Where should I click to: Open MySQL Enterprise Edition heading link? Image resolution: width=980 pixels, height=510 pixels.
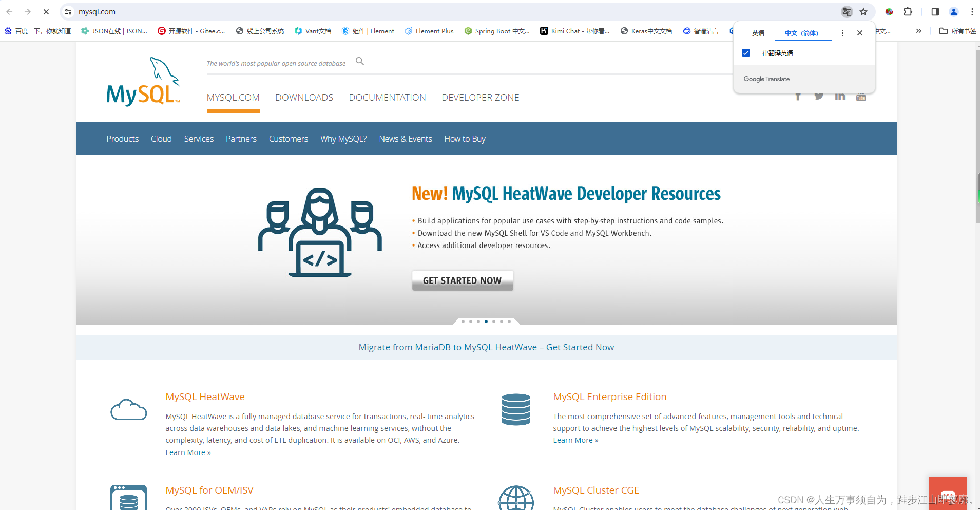610,397
